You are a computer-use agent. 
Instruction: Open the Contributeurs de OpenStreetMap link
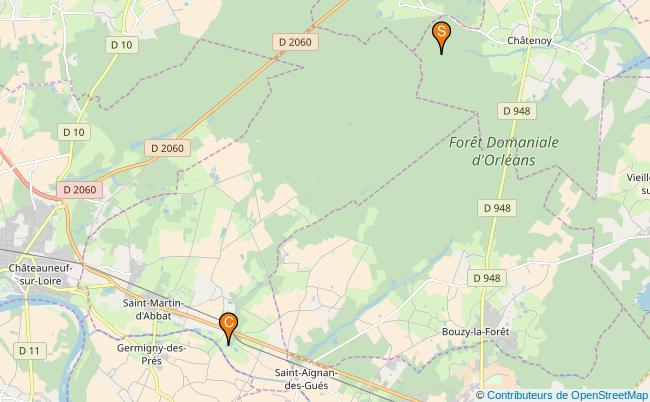point(567,395)
